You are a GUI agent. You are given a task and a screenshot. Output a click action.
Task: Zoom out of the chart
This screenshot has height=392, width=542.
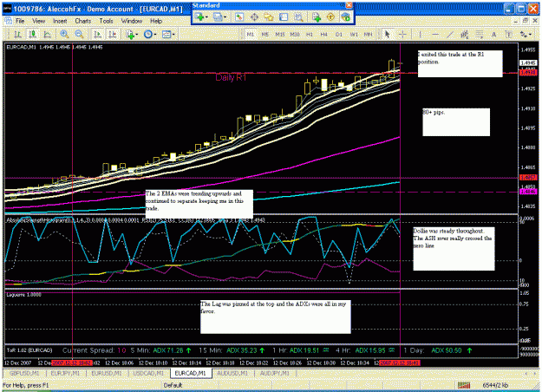coord(79,34)
